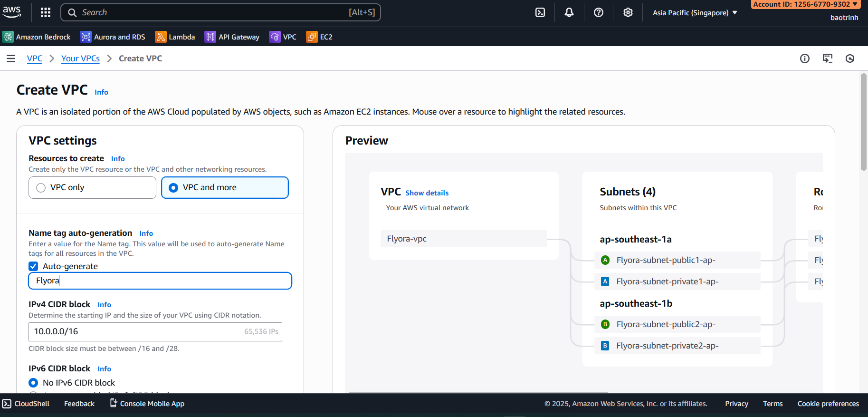The image size is (868, 417).
Task: Open the help question mark menu
Action: [598, 12]
